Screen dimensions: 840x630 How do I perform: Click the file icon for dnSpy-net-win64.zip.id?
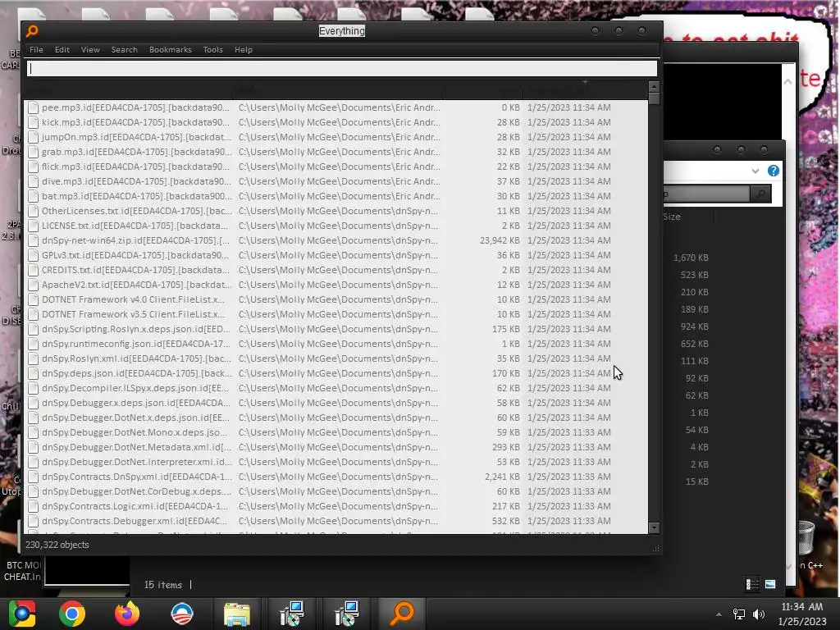tap(33, 240)
